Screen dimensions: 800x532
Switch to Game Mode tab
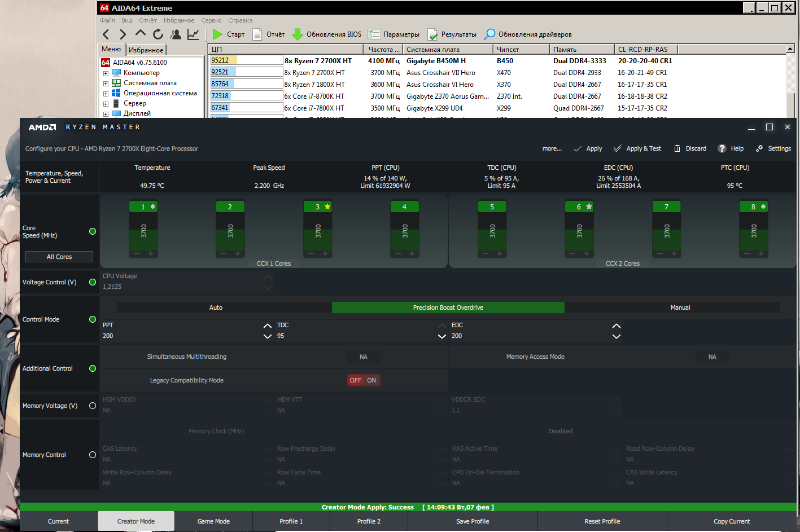(213, 521)
